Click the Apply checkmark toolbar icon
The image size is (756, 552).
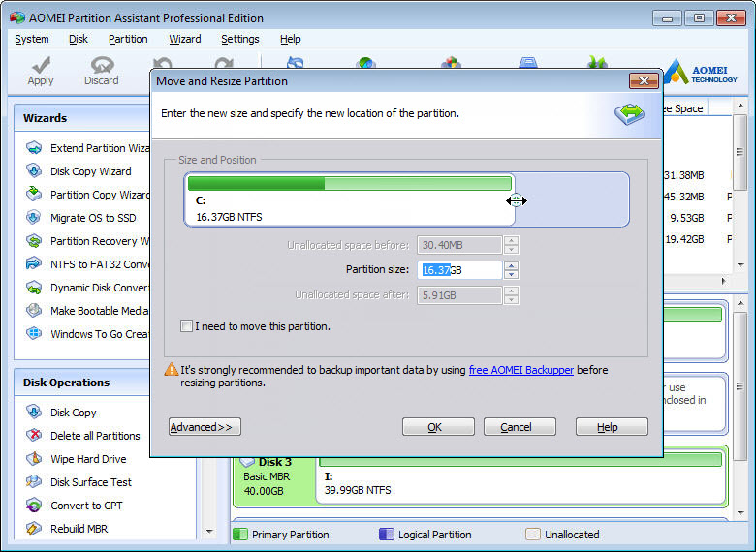[x=41, y=65]
